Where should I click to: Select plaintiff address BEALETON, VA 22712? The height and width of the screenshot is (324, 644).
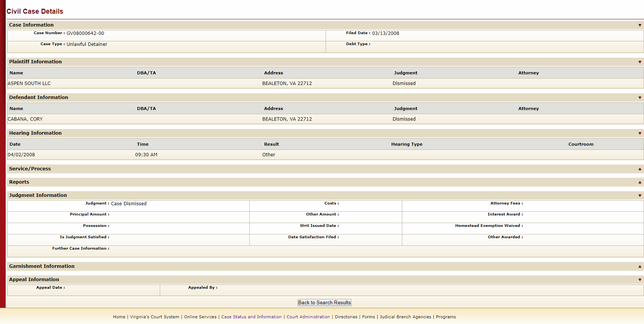click(287, 83)
